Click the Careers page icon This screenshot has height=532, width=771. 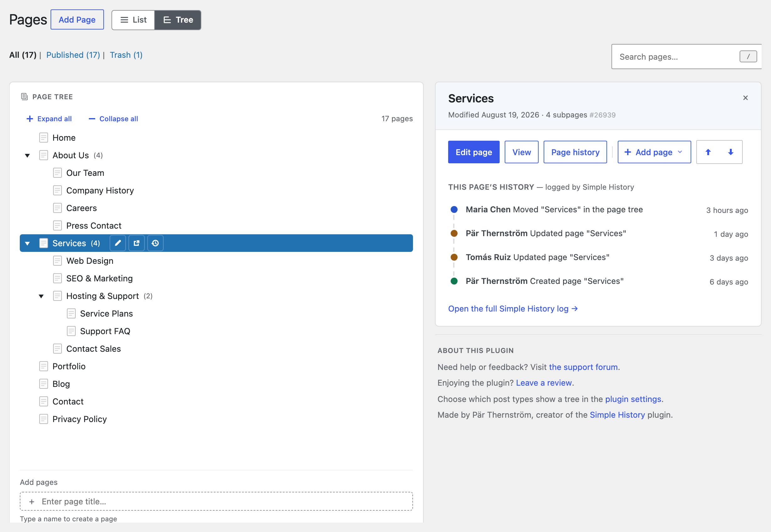tap(57, 208)
